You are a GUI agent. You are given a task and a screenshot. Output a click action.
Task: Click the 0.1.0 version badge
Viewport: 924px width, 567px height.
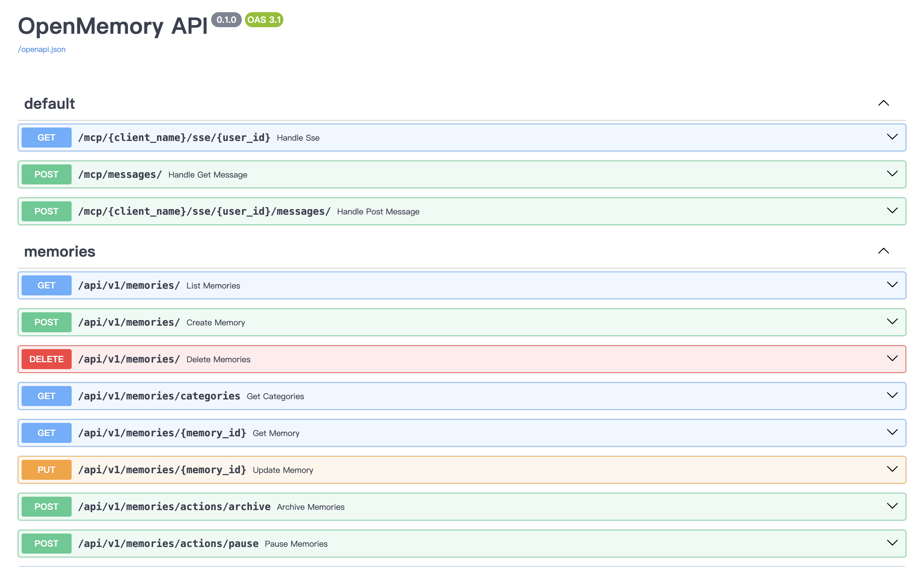(226, 19)
